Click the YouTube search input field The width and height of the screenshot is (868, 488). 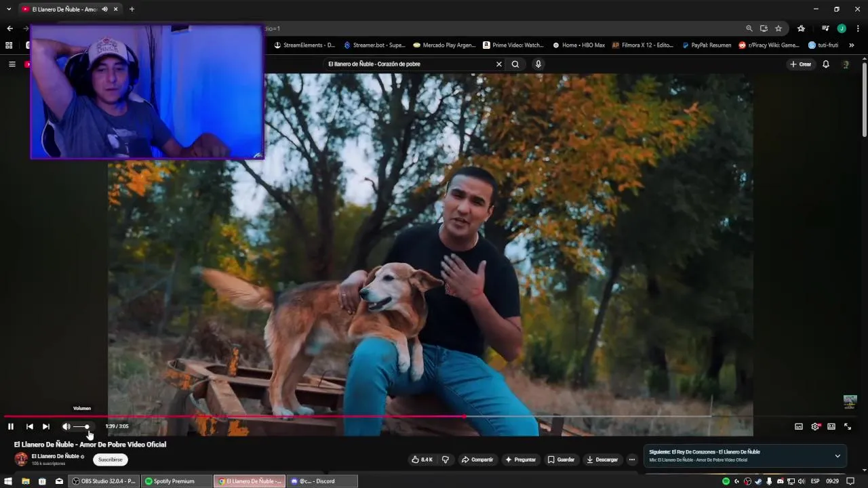coord(410,64)
